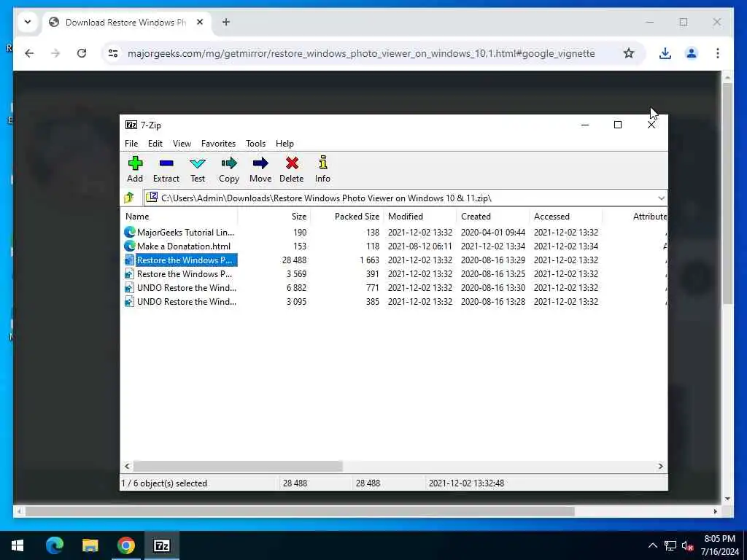Click the Copy toolbar icon
Screen dimensions: 747x560
pyautogui.click(x=229, y=163)
